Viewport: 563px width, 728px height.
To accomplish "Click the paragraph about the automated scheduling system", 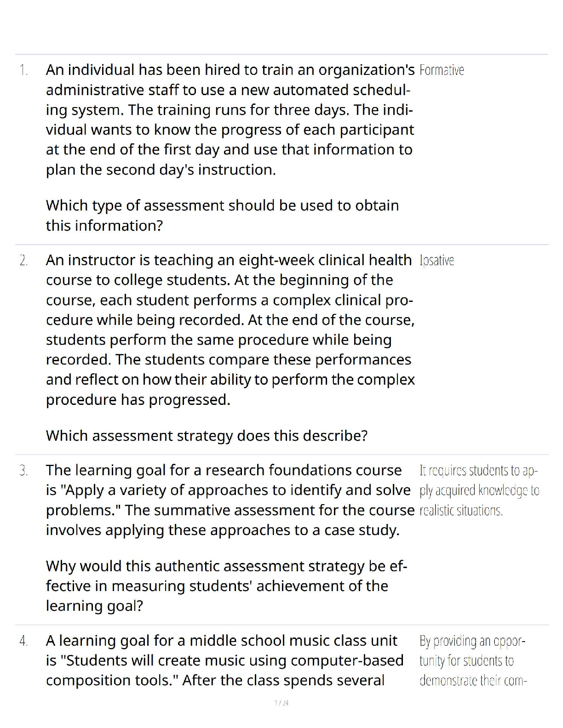I will click(x=230, y=119).
